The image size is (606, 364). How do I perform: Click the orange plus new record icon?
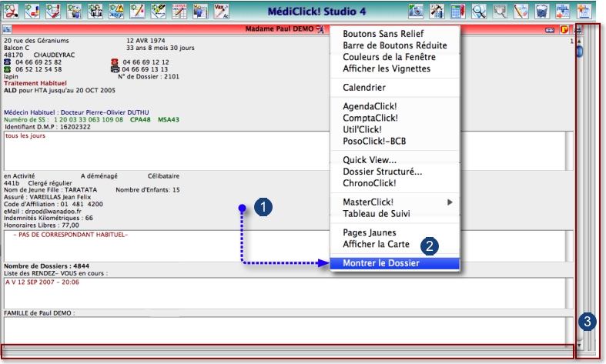(x=584, y=12)
